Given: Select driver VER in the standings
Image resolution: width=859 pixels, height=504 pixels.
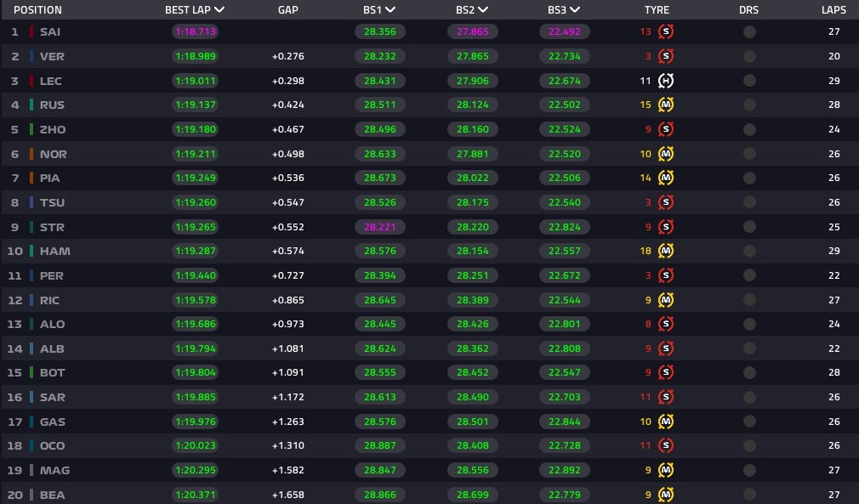Looking at the screenshot, I should click(x=52, y=56).
